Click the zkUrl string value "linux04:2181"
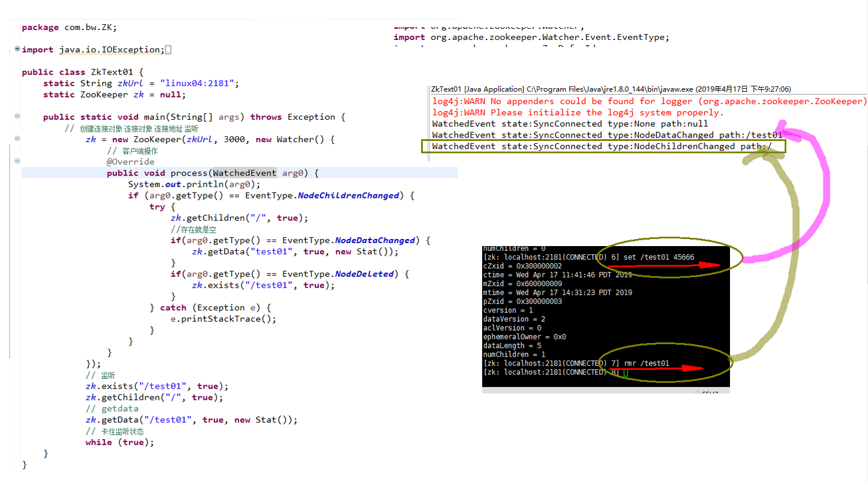This screenshot has width=868, height=481. point(197,83)
